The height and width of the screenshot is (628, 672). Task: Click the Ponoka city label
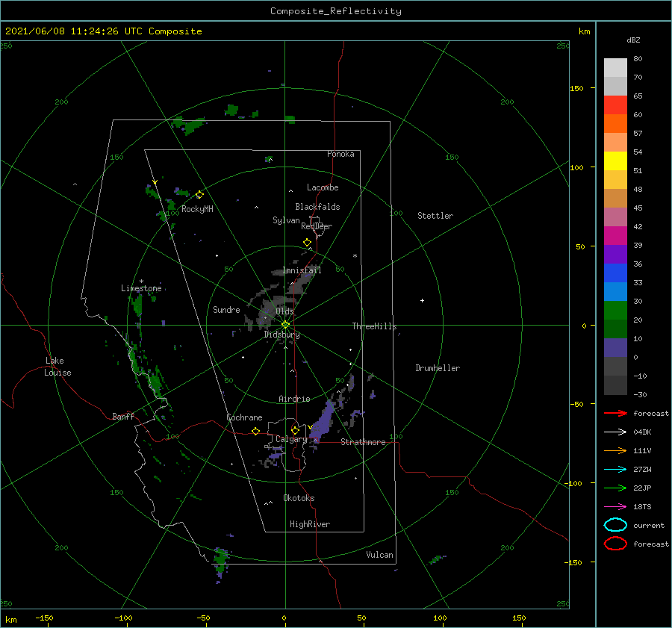tap(340, 154)
